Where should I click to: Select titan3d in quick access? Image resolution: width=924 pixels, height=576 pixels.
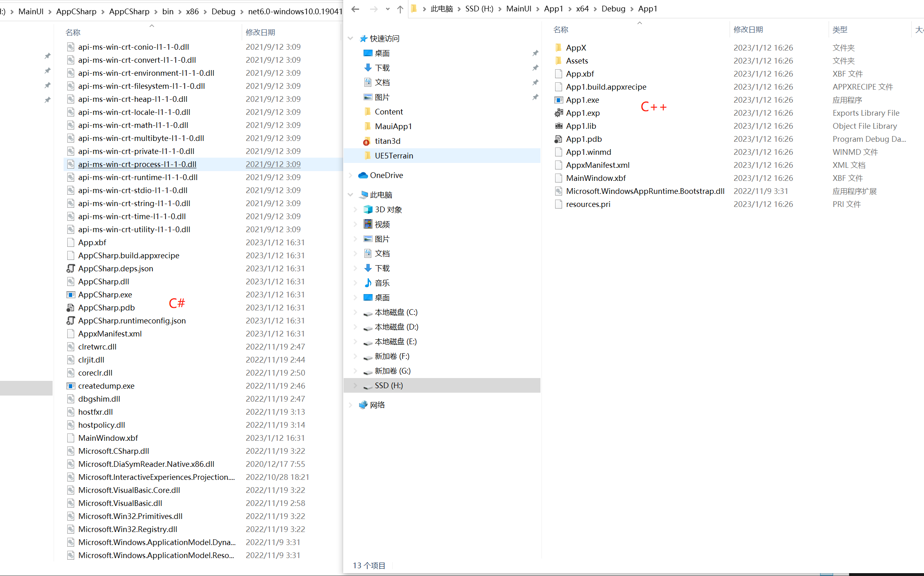point(388,141)
